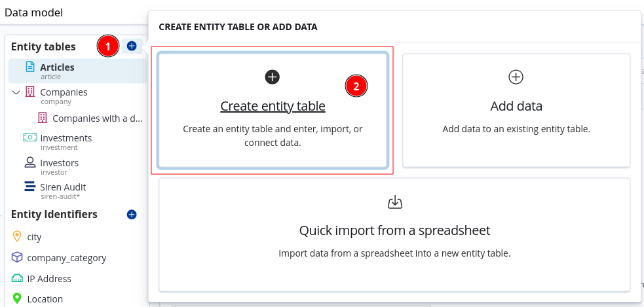Select the Articles entity table
This screenshot has height=307, width=644.
coord(57,67)
